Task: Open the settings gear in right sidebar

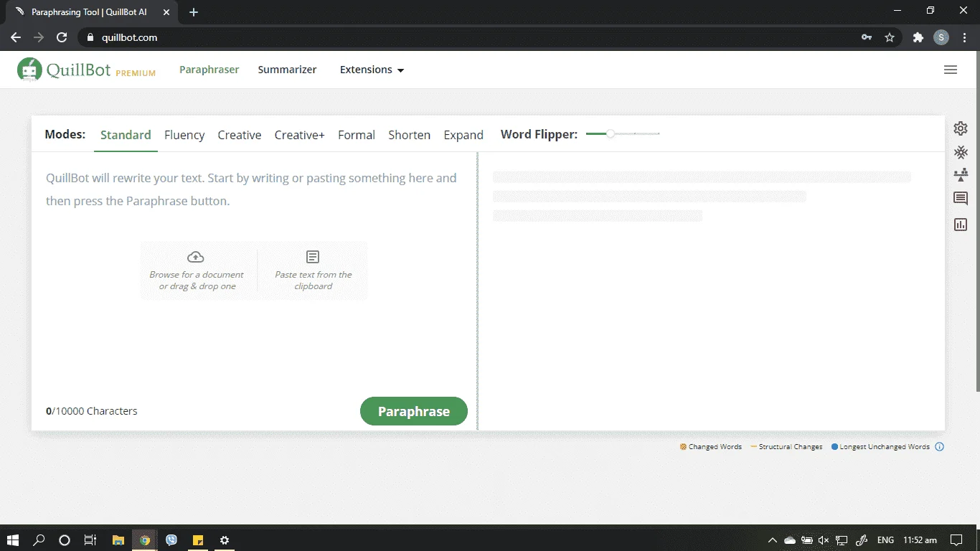Action: 961,128
